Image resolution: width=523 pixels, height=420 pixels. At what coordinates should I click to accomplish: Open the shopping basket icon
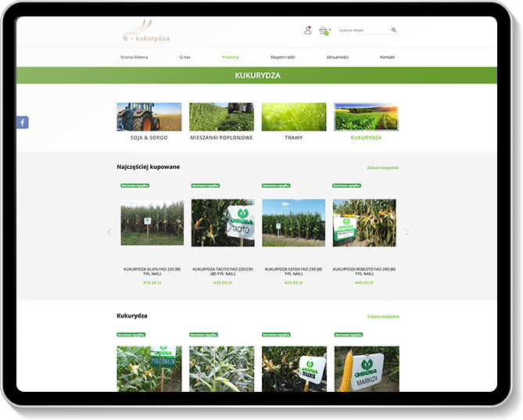coord(324,31)
